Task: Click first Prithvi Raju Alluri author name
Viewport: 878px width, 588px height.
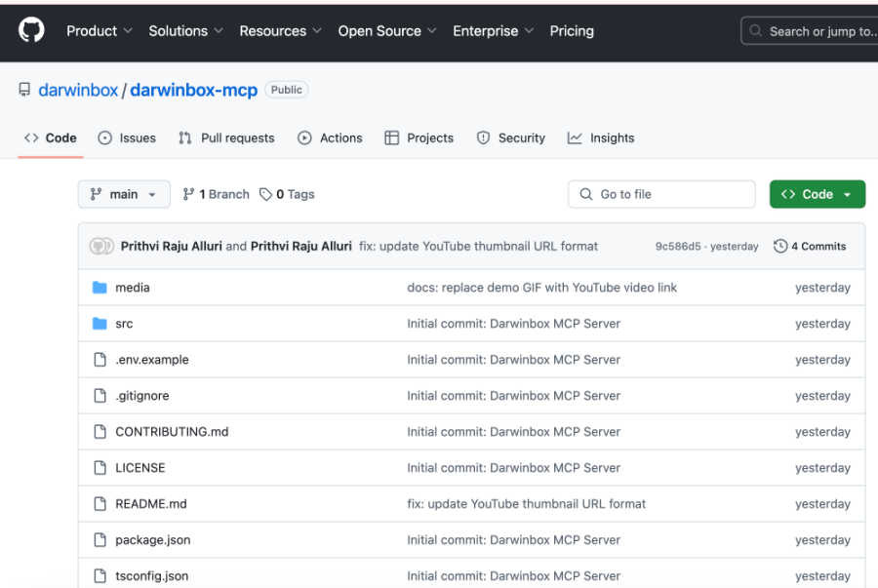Action: [172, 246]
